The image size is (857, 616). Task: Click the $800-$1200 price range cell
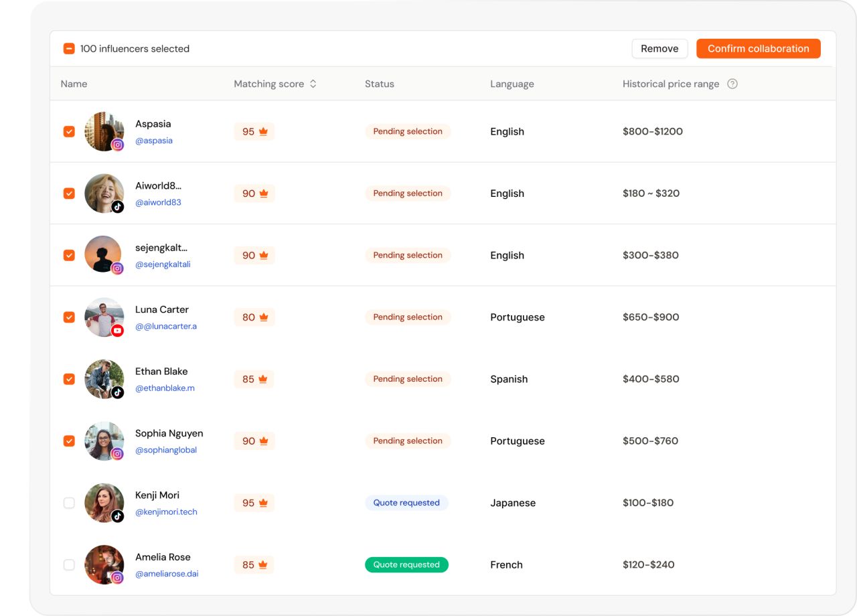tap(653, 132)
